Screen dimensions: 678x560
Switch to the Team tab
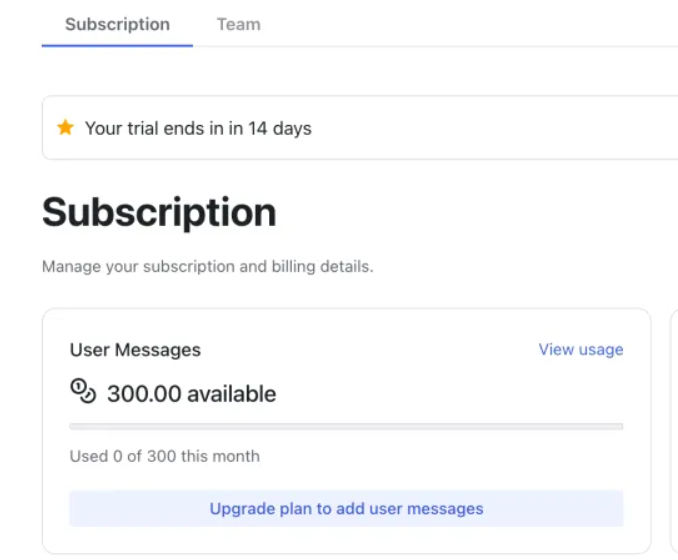pos(238,24)
